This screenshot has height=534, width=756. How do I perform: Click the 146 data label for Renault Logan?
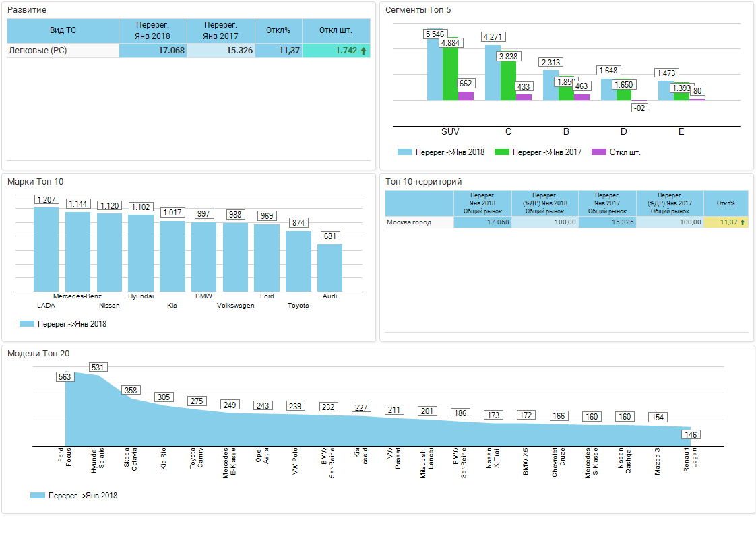tap(691, 435)
